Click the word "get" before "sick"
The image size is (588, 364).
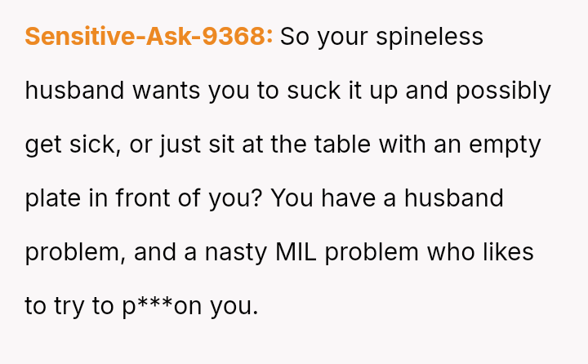point(43,144)
